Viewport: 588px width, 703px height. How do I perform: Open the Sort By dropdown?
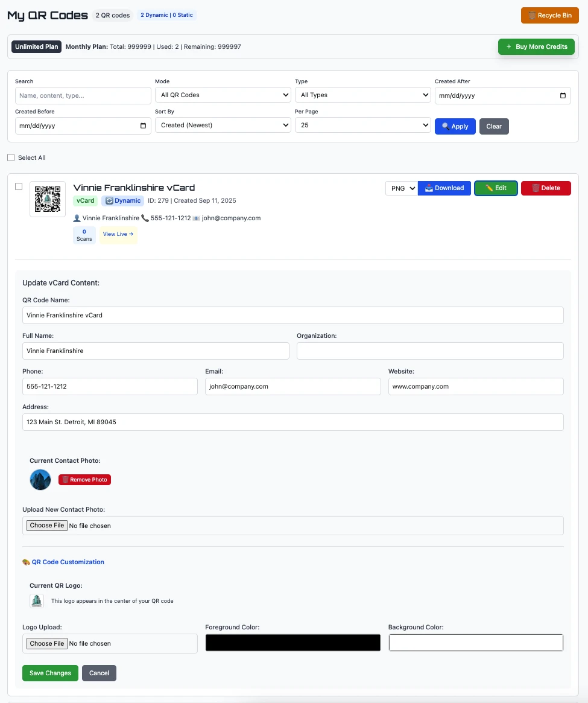[223, 126]
